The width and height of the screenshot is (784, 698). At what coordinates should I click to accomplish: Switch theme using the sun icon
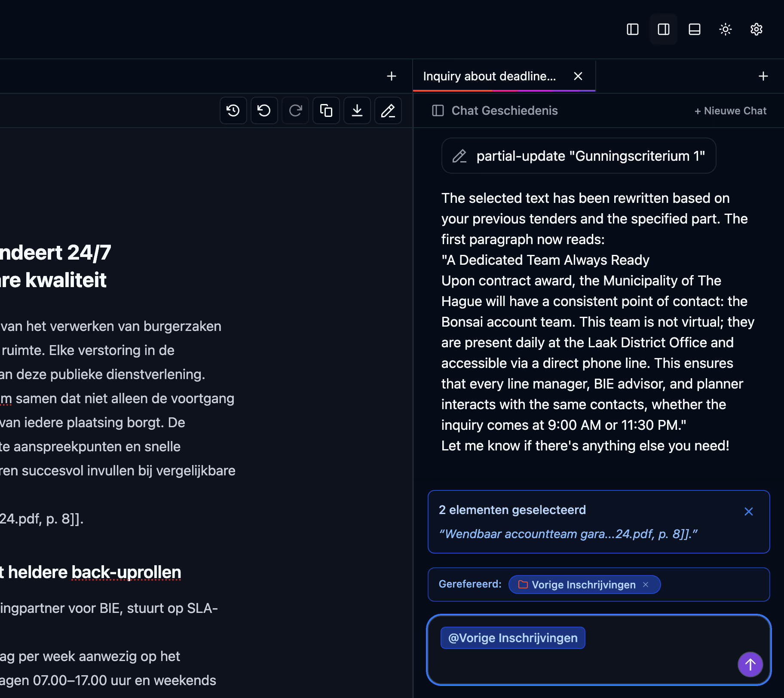[x=726, y=29]
